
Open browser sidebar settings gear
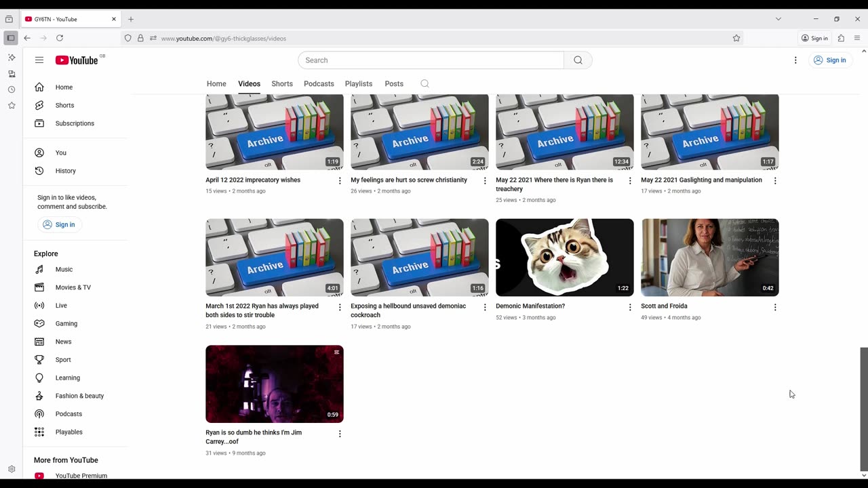pos(12,469)
